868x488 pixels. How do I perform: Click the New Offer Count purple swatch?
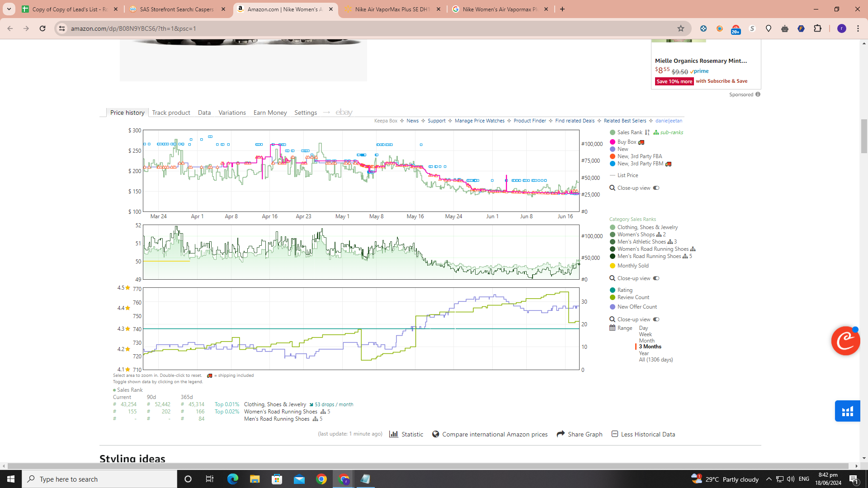pyautogui.click(x=613, y=307)
